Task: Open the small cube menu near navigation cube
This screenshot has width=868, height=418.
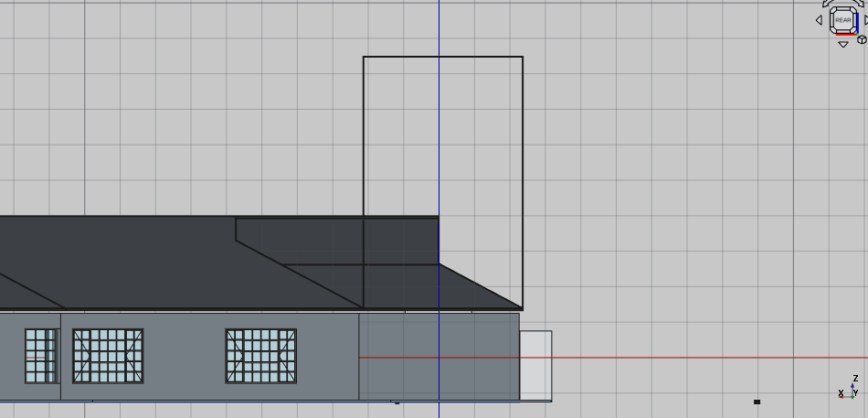Action: tap(861, 39)
